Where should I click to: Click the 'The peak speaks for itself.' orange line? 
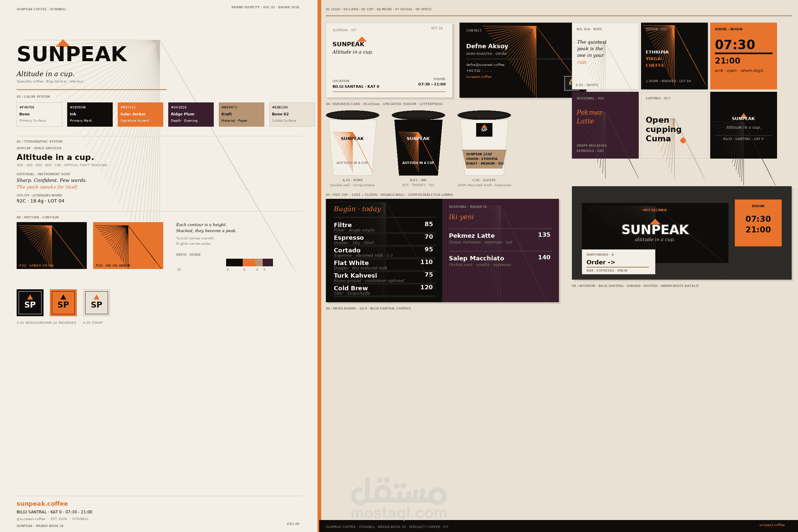pos(48,187)
